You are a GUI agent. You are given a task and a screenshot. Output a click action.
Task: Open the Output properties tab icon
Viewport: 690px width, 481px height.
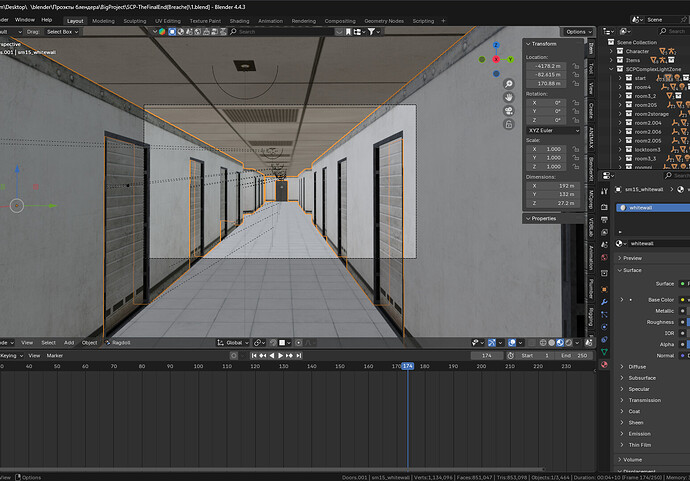(x=604, y=220)
